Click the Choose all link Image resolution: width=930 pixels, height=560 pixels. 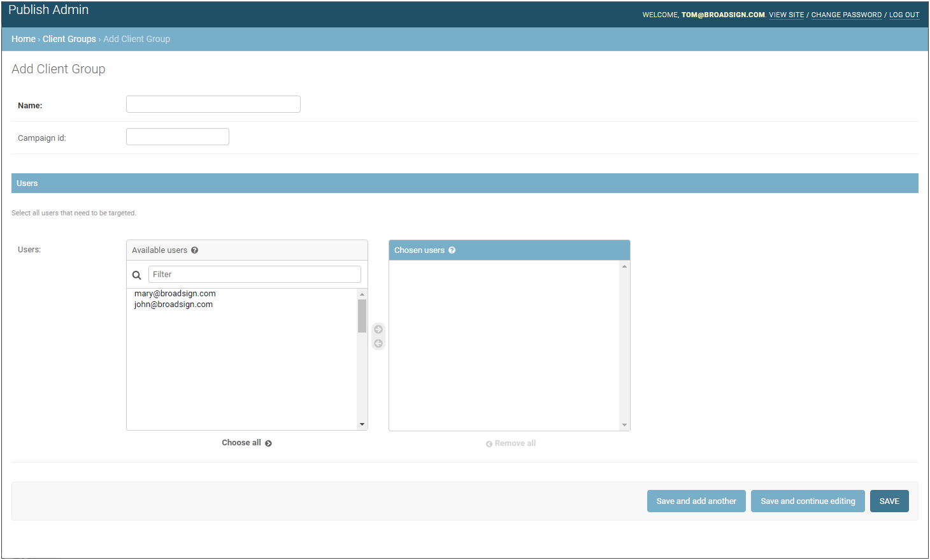click(x=247, y=443)
